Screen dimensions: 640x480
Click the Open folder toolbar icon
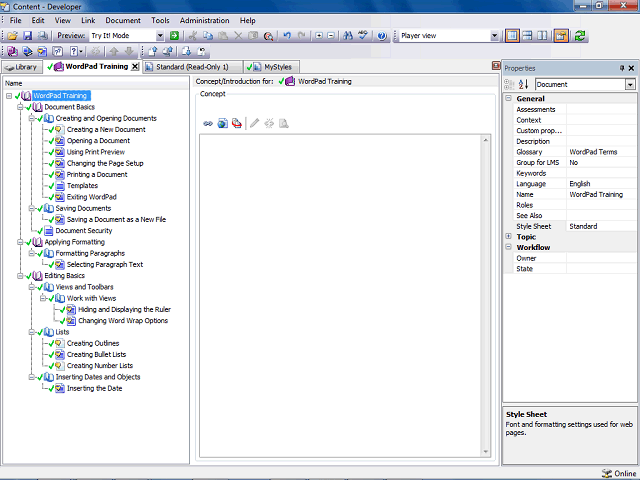pos(12,36)
